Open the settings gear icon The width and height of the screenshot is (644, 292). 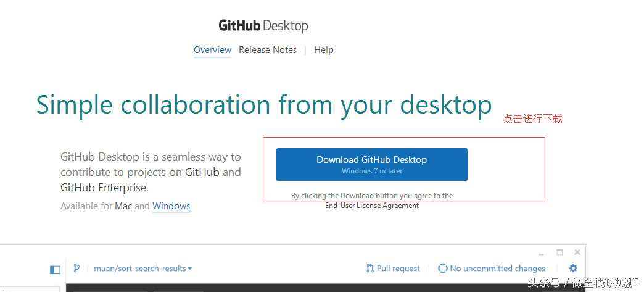[x=573, y=269]
